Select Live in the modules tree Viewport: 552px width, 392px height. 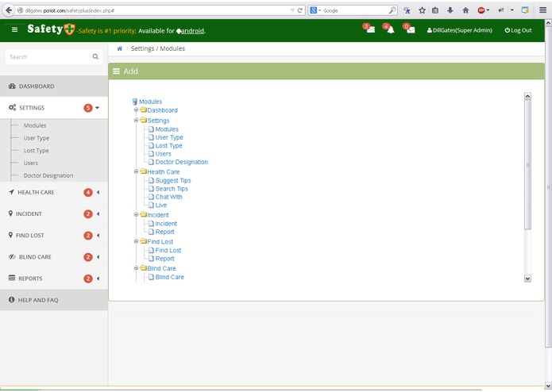[161, 205]
